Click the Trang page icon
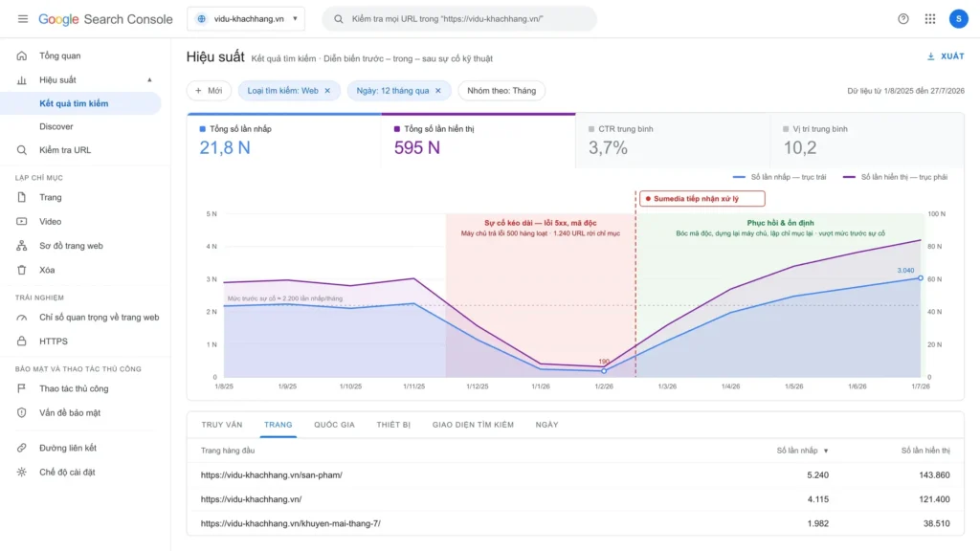Screen dimensions: 980x551 click(22, 197)
